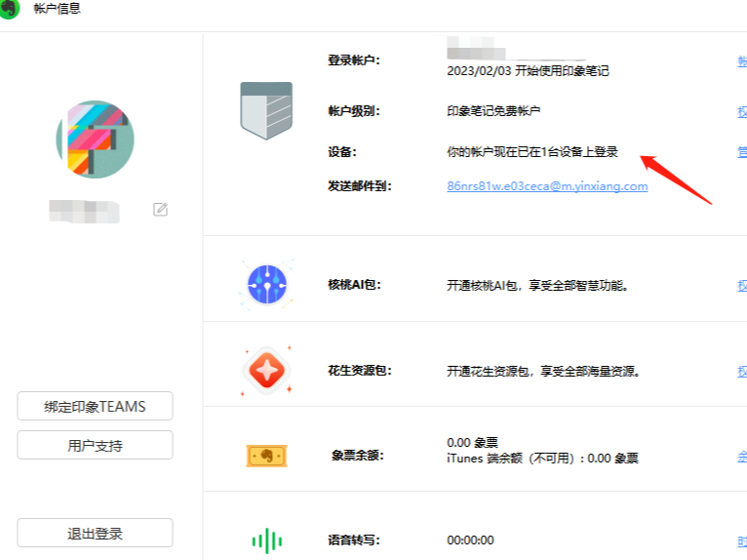This screenshot has height=560, width=747.
Task: Click the colorful profile avatar picture
Action: click(96, 140)
